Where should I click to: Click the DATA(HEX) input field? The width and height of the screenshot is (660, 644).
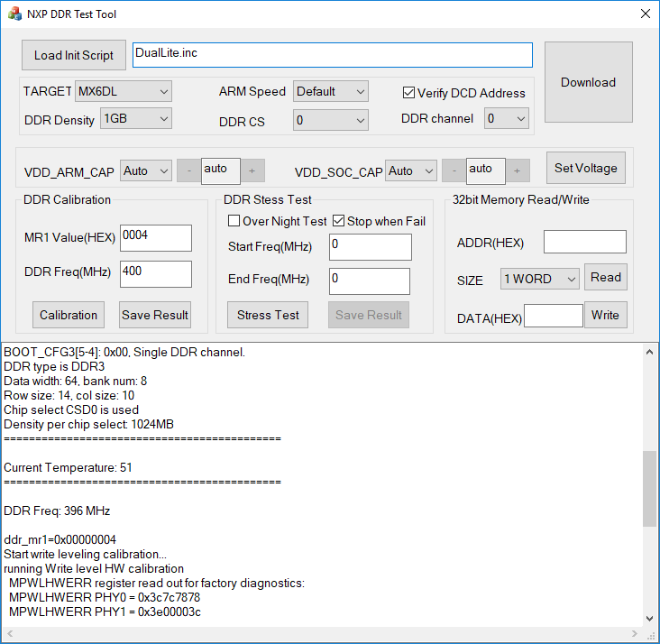pos(554,316)
